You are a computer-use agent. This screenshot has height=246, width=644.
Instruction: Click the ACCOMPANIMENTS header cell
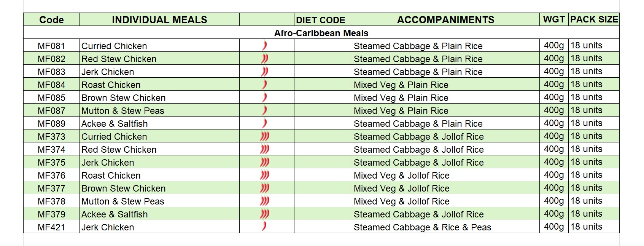coord(445,20)
